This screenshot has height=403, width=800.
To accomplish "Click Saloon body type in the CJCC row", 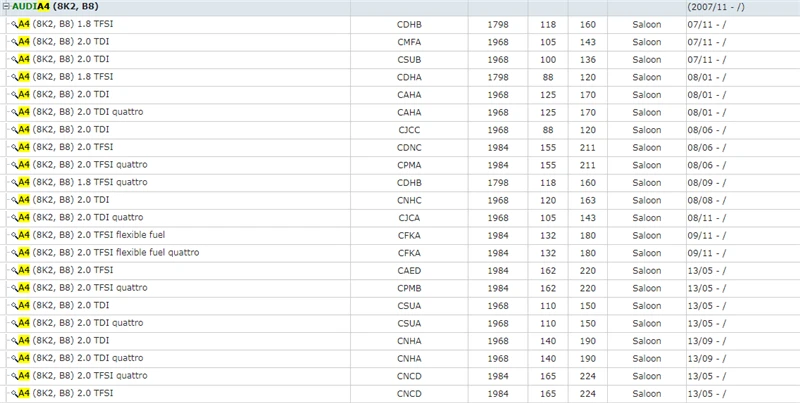I will pos(646,130).
